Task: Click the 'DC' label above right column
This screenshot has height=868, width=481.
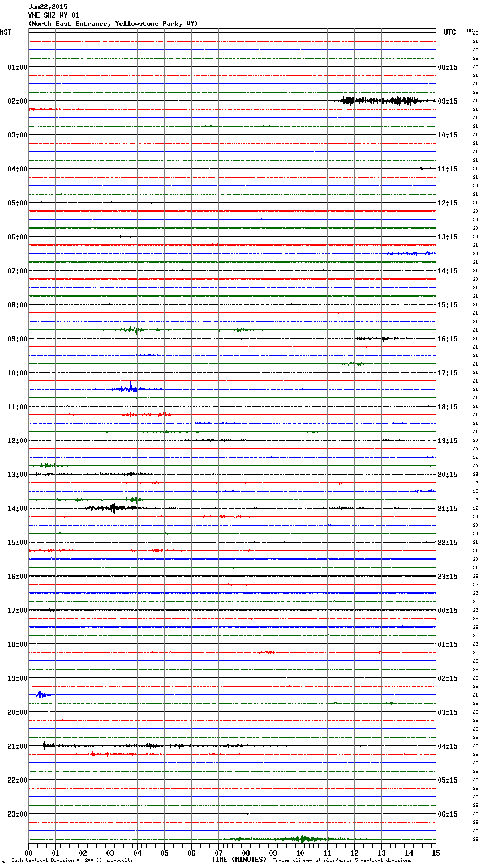Action: click(x=470, y=31)
